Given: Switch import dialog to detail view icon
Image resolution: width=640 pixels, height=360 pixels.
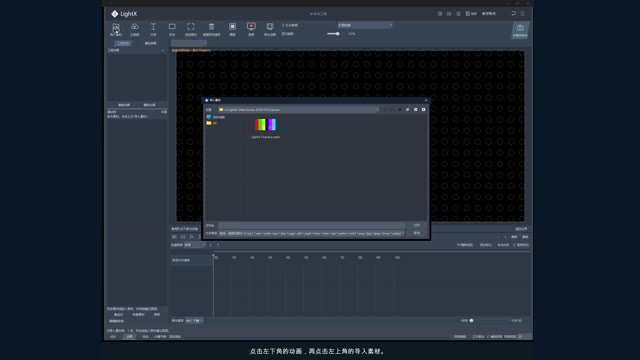Looking at the screenshot, I should tap(423, 109).
